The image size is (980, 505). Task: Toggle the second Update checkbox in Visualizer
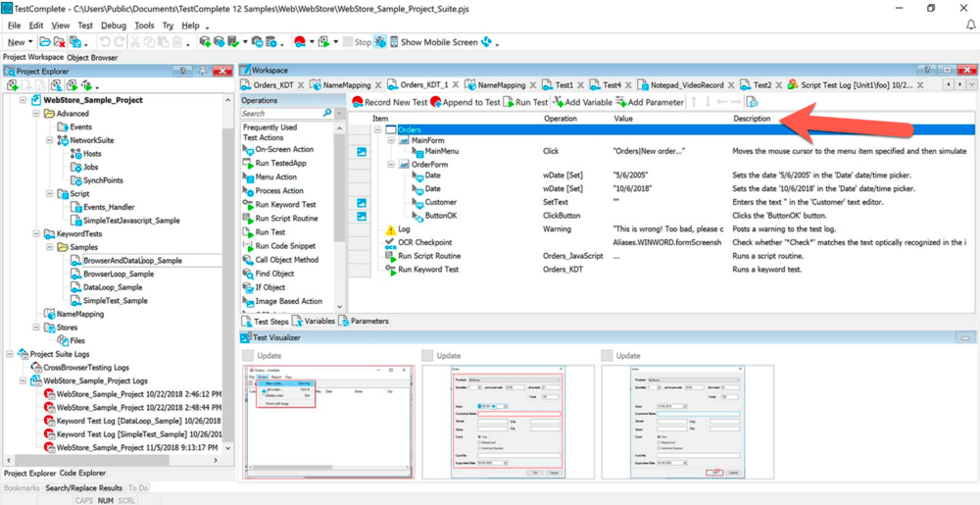[427, 355]
